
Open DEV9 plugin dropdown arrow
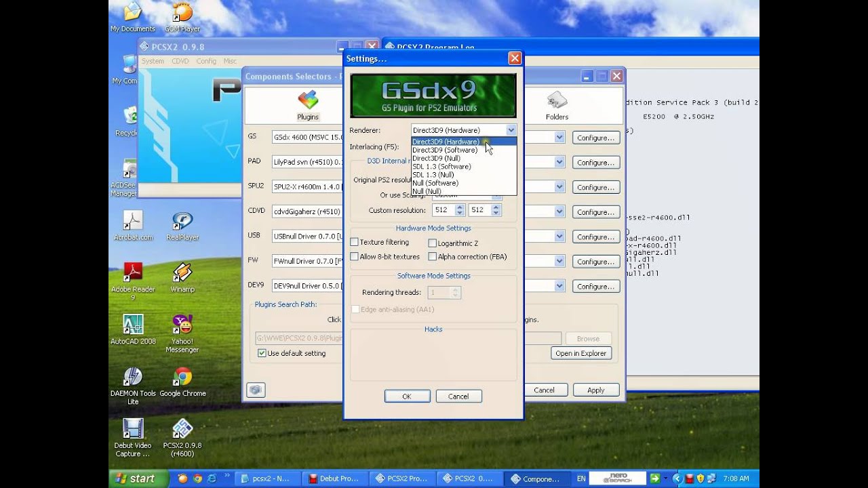pyautogui.click(x=559, y=286)
